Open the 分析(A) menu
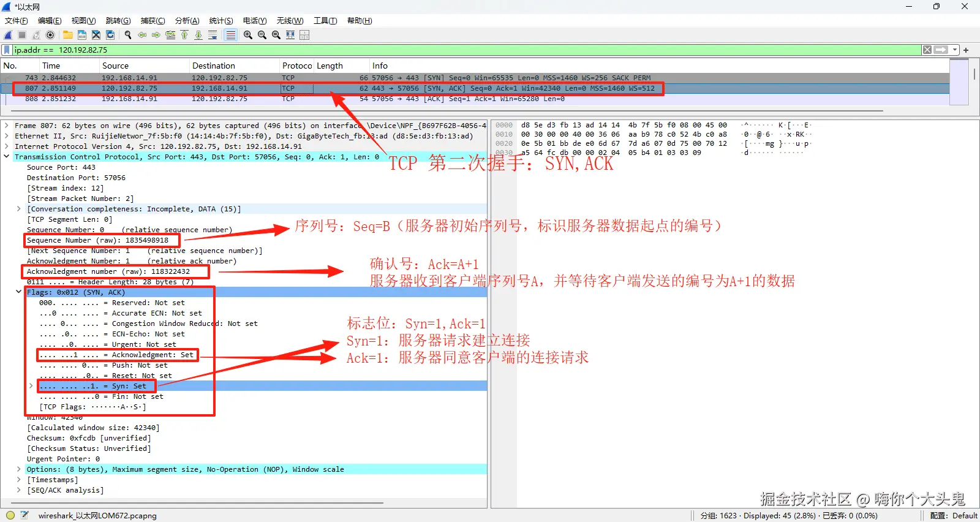Image resolution: width=980 pixels, height=522 pixels. pyautogui.click(x=187, y=21)
